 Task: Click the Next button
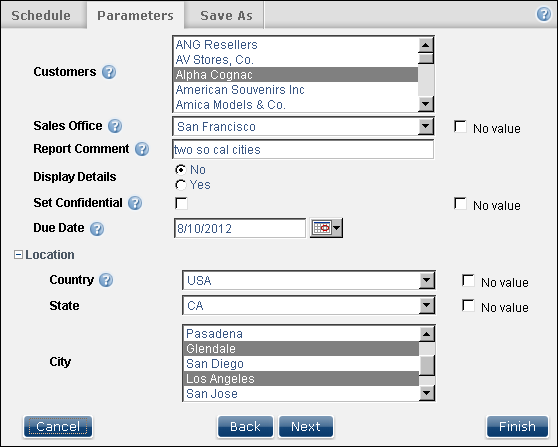pos(306,426)
